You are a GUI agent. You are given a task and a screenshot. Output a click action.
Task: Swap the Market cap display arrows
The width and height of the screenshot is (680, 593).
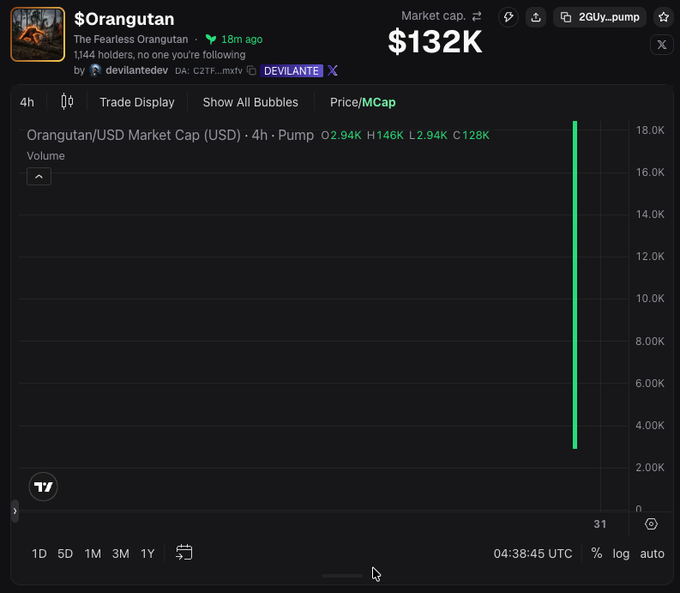pos(477,16)
